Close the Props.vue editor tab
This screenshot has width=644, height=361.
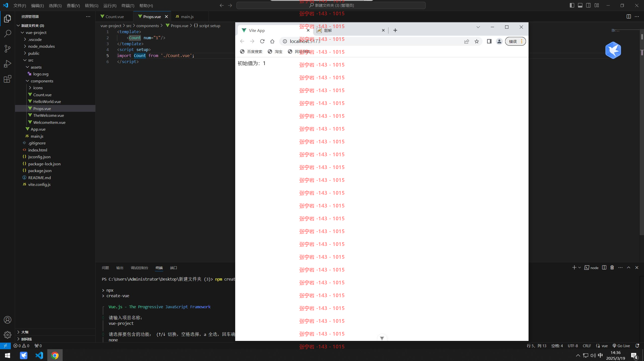166,17
